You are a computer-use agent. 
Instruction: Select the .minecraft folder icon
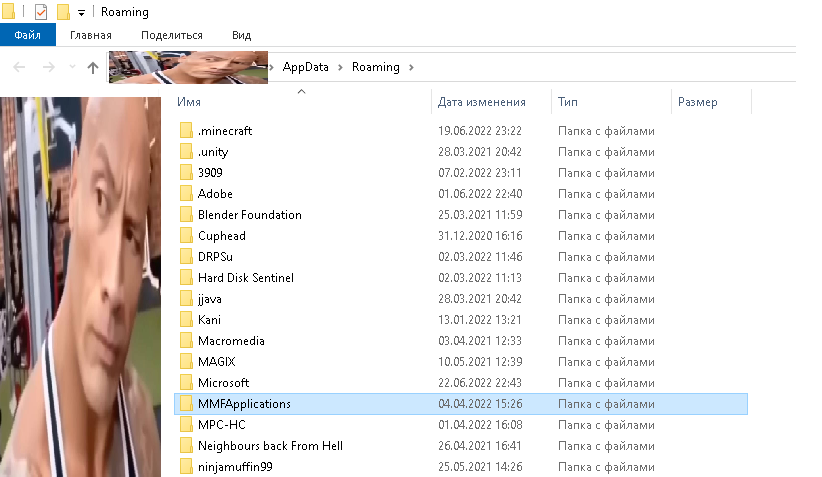pos(185,131)
